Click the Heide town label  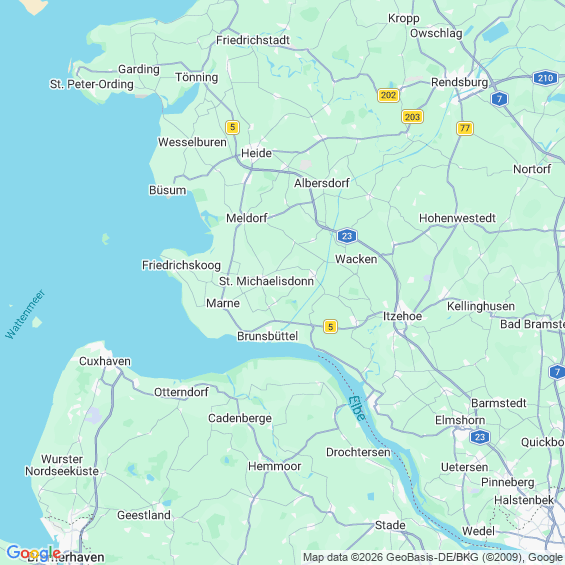click(x=256, y=153)
